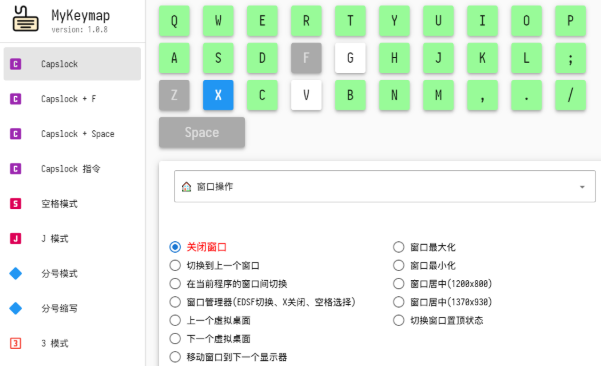The height and width of the screenshot is (366, 601).
Task: Choose 在当前程序的窗口间切换 option
Action: point(175,284)
